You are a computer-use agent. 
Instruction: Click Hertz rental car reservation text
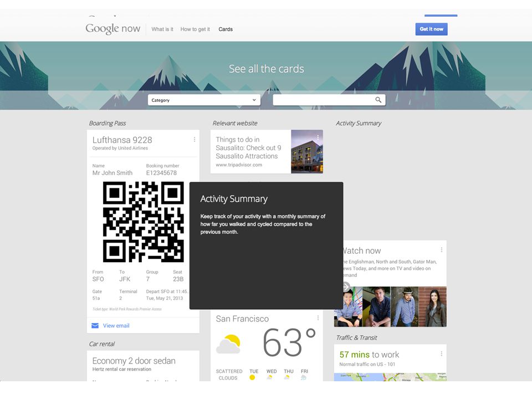tap(122, 369)
